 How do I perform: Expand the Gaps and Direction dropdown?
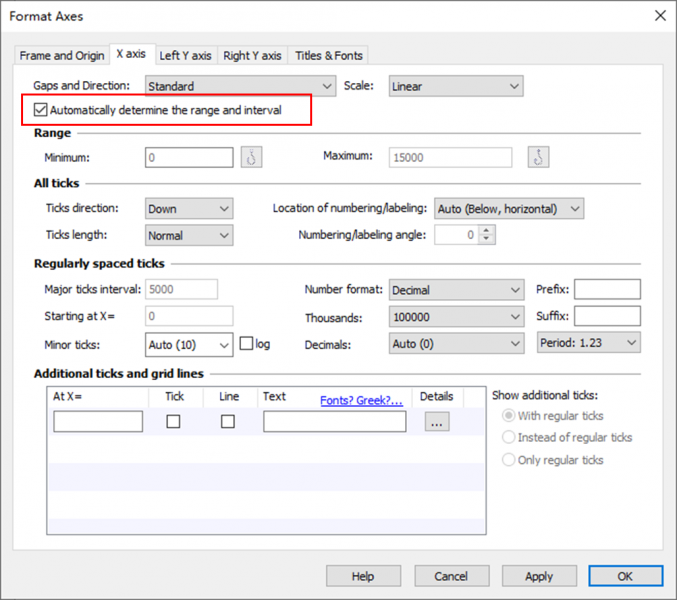click(240, 87)
